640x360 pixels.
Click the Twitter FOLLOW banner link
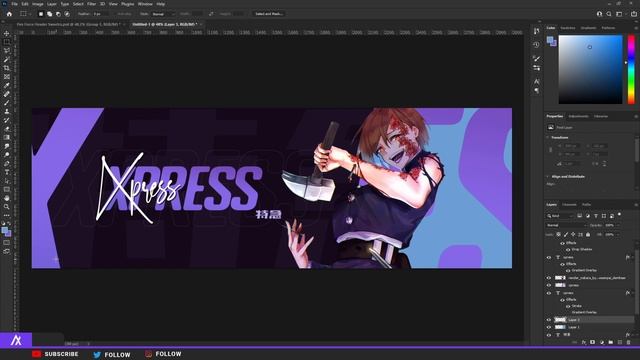pos(111,355)
